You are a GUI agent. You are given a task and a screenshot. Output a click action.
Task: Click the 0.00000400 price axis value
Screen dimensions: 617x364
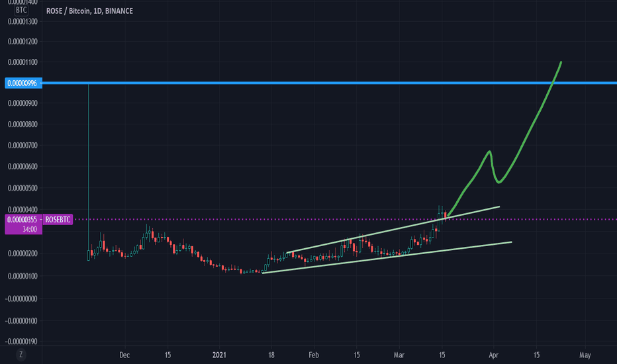(x=23, y=210)
